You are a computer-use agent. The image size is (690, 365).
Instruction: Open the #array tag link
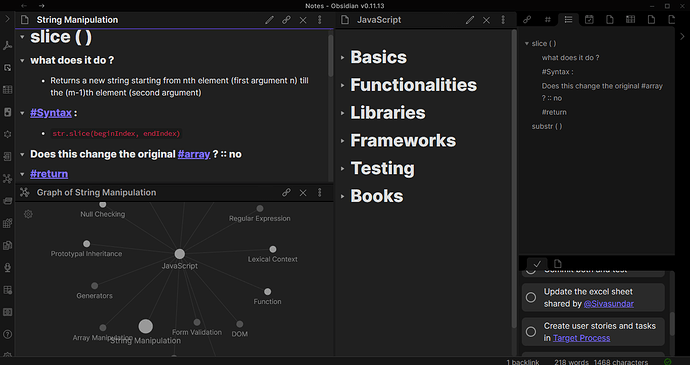click(194, 154)
